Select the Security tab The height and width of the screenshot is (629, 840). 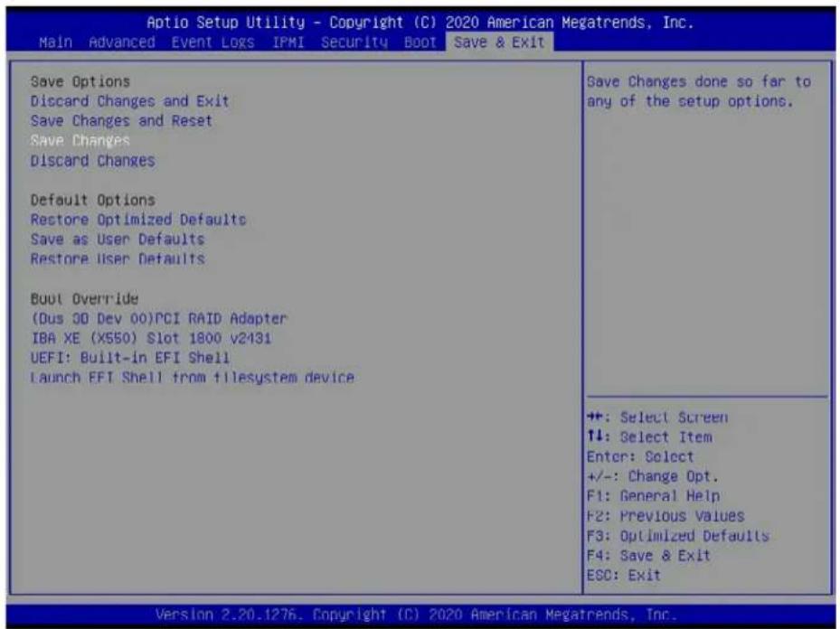point(354,42)
